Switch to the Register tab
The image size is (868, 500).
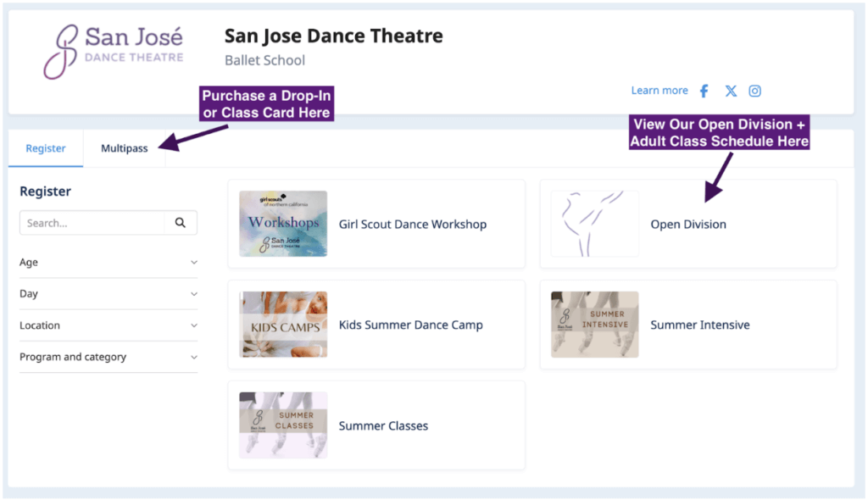pos(46,147)
